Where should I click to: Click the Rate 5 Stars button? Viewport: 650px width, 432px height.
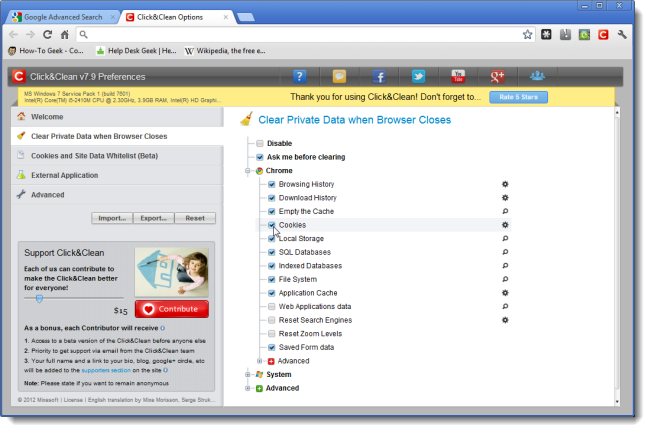pos(518,97)
